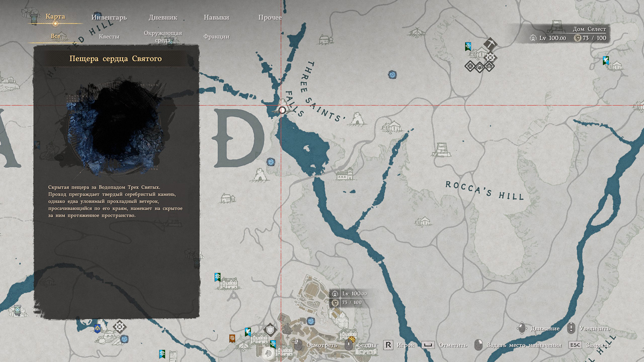Click the knot banner above the manor west of the city
This screenshot has height=362, width=644.
(x=217, y=277)
